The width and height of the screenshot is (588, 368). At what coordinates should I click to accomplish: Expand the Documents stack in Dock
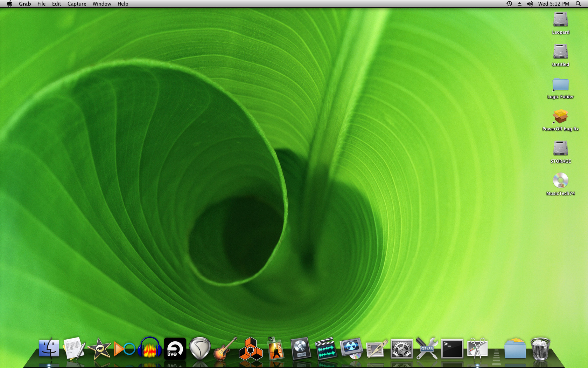(x=515, y=349)
